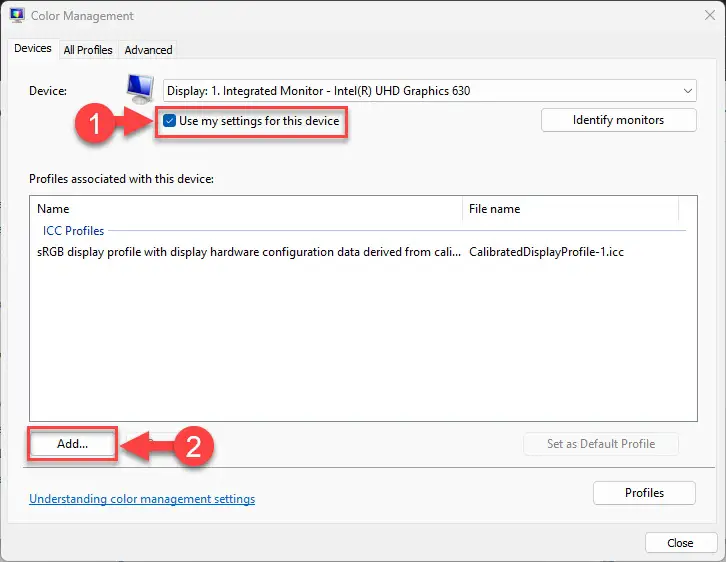Viewport: 726px width, 562px height.
Task: Click the red circle numbered 1
Action: tap(95, 123)
